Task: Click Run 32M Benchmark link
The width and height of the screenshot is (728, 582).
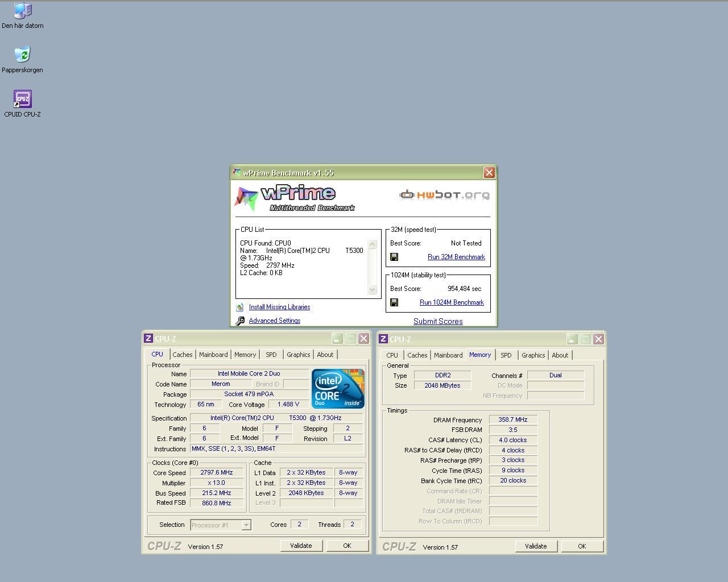Action: pyautogui.click(x=456, y=257)
